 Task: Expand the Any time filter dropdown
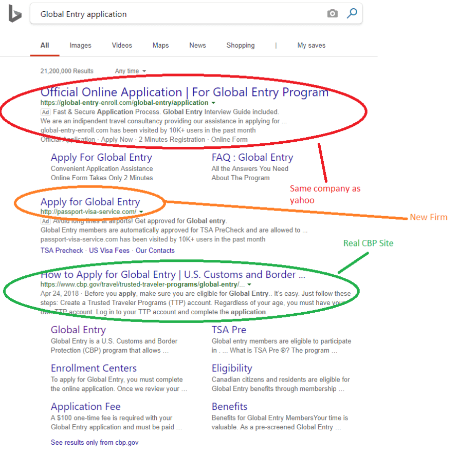pyautogui.click(x=130, y=71)
